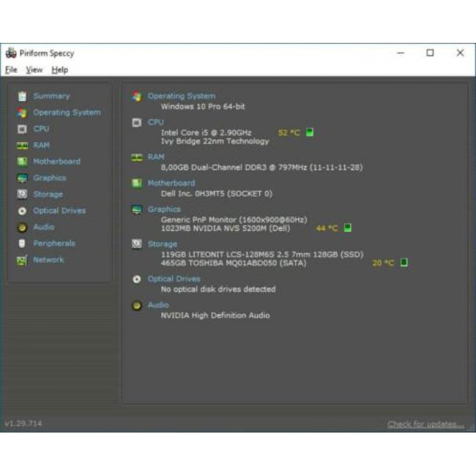Image resolution: width=476 pixels, height=476 pixels.
Task: Open the Motherboard heading link in summary
Action: [171, 183]
